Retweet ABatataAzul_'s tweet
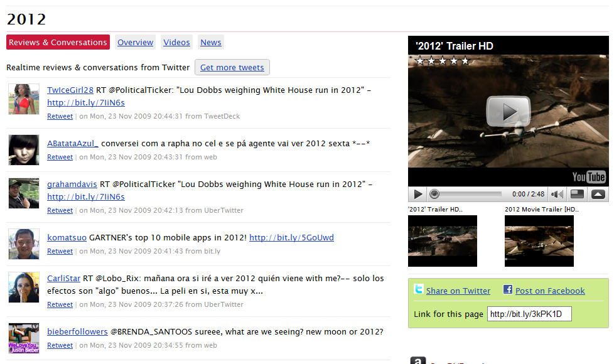The width and height of the screenshot is (614, 364). [60, 157]
